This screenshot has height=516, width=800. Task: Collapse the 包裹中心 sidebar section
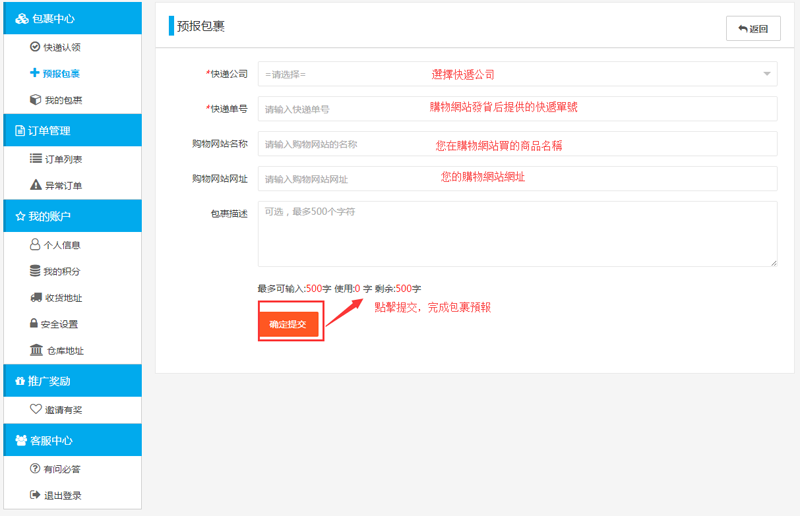click(x=71, y=18)
